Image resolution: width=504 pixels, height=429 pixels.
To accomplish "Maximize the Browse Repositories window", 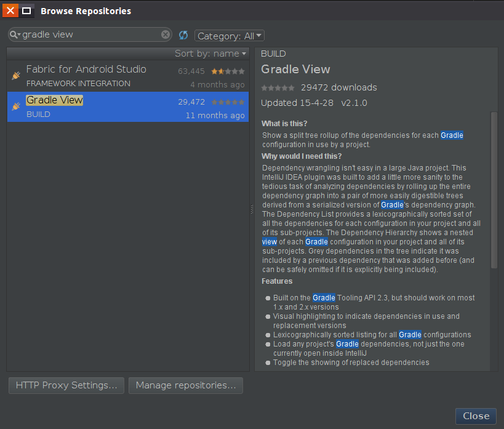I will pyautogui.click(x=26, y=10).
